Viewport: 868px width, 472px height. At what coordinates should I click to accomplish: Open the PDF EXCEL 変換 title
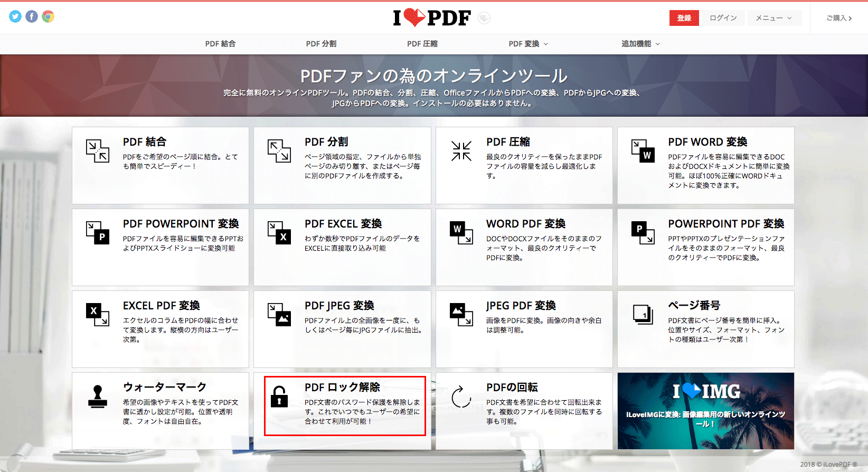click(343, 224)
